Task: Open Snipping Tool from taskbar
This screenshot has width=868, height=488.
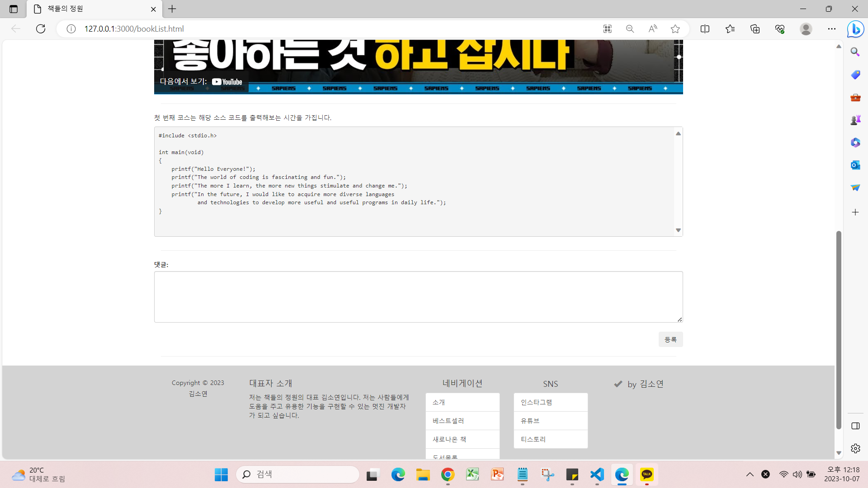Action: tap(547, 474)
